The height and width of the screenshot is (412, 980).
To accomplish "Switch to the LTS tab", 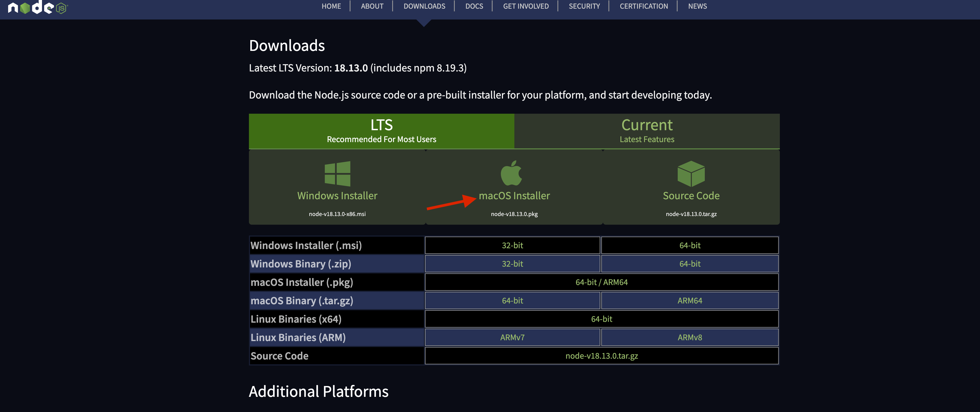I will tap(381, 131).
